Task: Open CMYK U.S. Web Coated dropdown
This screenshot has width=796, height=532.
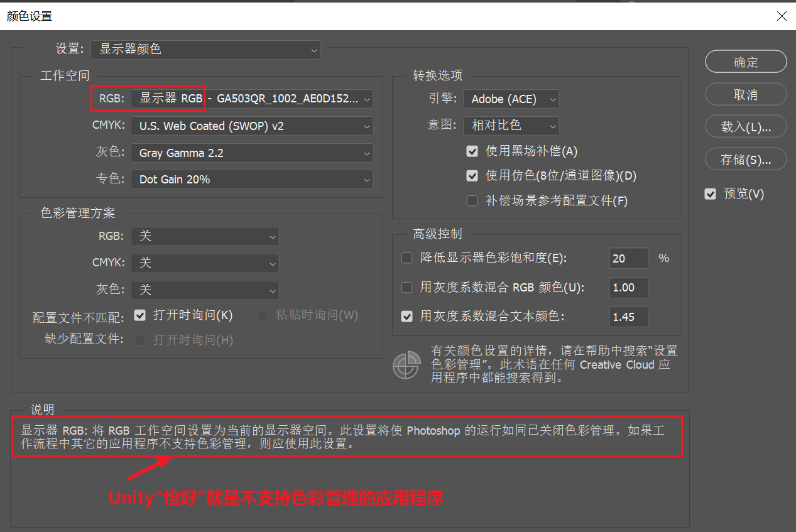Action: [x=251, y=126]
